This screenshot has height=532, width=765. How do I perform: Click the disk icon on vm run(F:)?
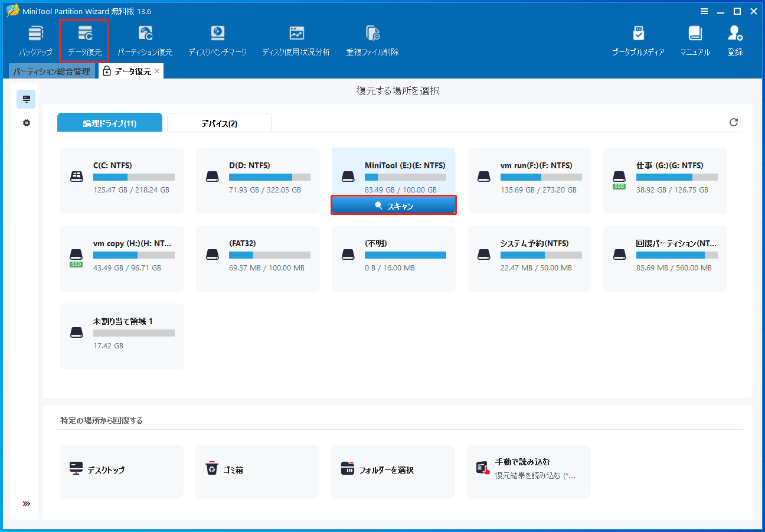(484, 176)
